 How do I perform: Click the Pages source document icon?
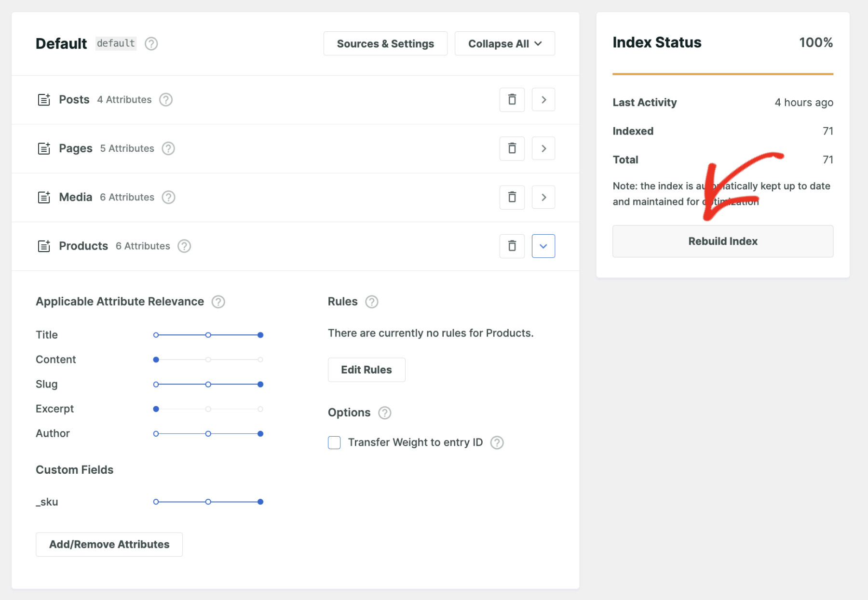point(44,148)
